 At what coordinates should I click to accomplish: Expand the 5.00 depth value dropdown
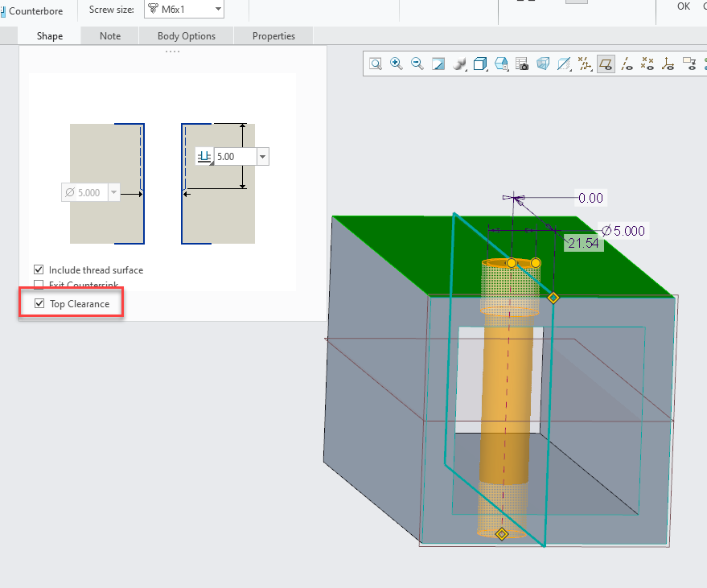pos(262,156)
